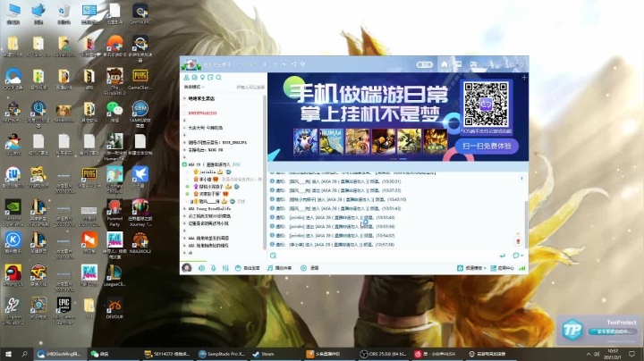This screenshot has height=361, width=644.
Task: Open the Pummel Party desktop icon
Action: click(x=114, y=213)
